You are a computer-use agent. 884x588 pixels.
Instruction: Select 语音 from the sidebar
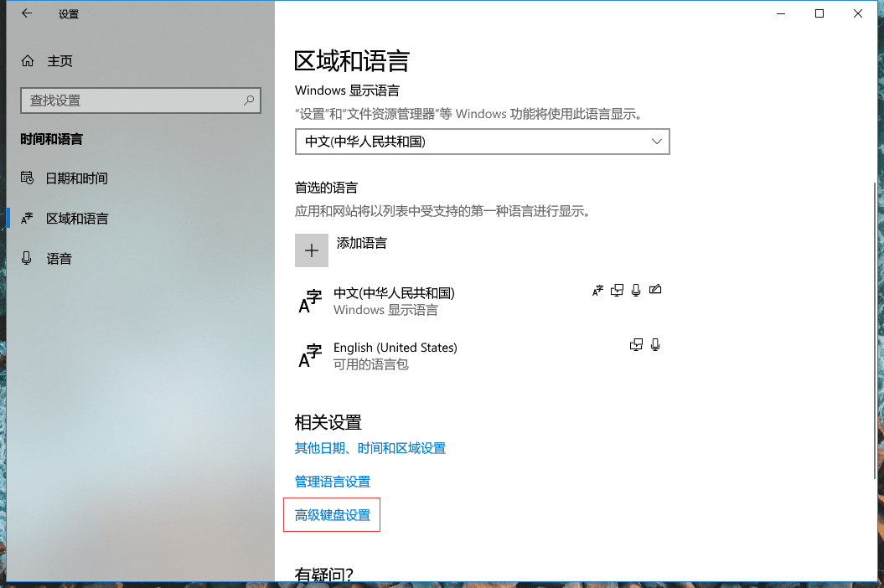coord(59,258)
